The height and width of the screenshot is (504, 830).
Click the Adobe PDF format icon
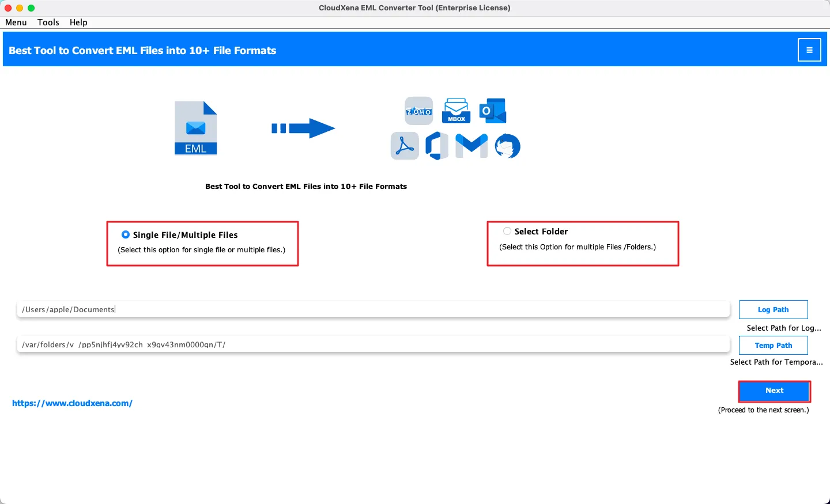(405, 146)
